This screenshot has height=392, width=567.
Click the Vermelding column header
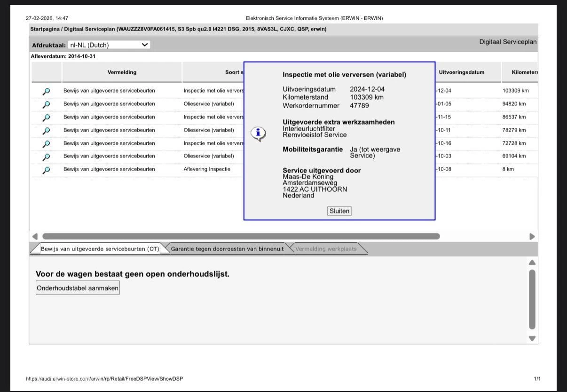coord(122,72)
